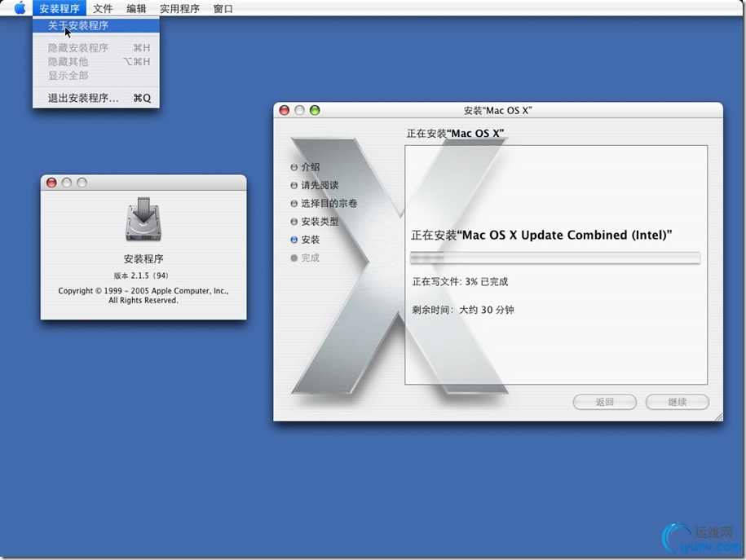Image resolution: width=746 pixels, height=560 pixels.
Task: Close the 安装"Mac OS X" window
Action: click(284, 110)
